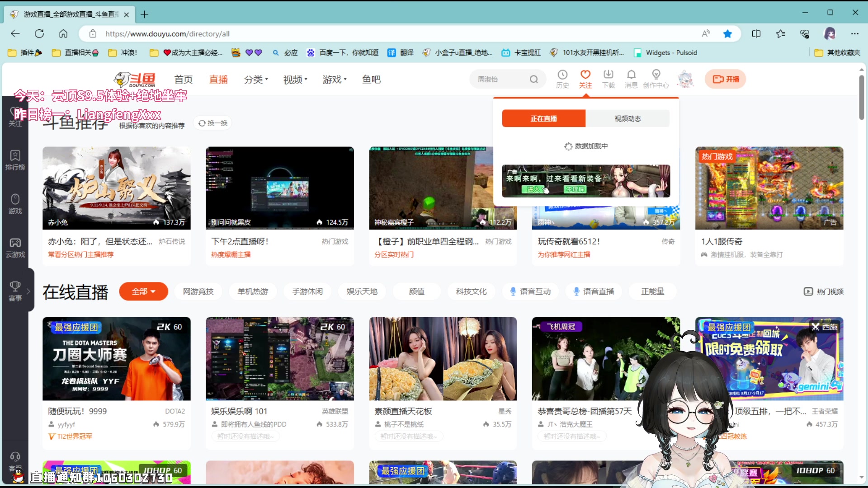This screenshot has height=488, width=868.
Task: Open the 全部 filter dropdown
Action: [143, 291]
